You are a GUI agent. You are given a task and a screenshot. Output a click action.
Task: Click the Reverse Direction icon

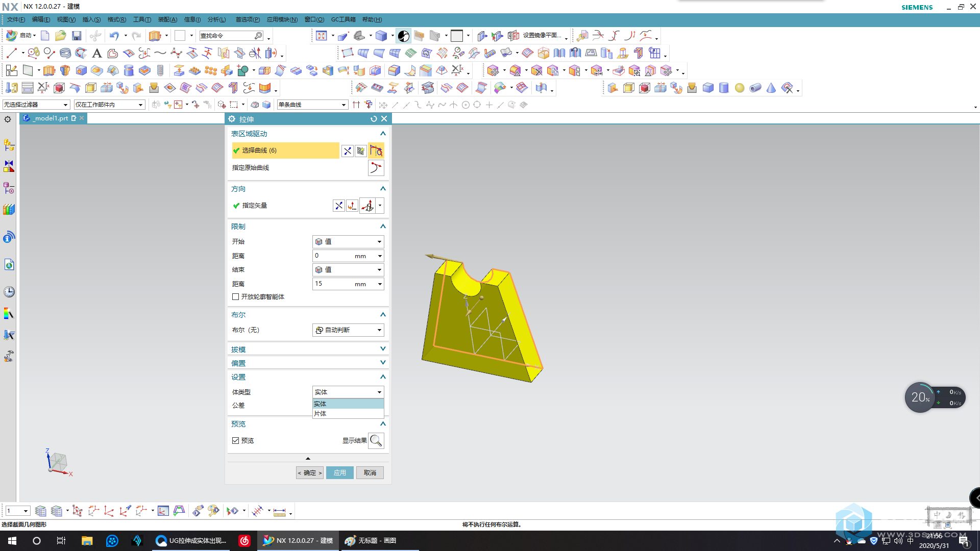(339, 206)
